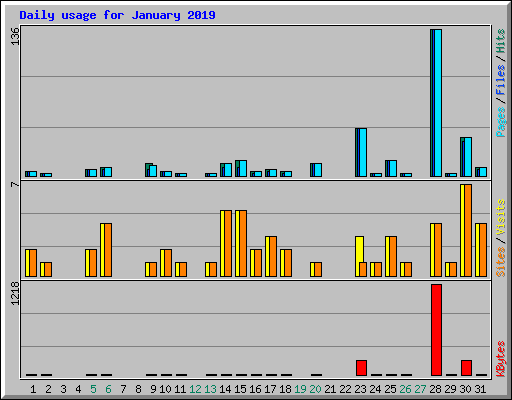Click the day 9 label on x-axis
This screenshot has width=512, height=400.
pos(153,389)
